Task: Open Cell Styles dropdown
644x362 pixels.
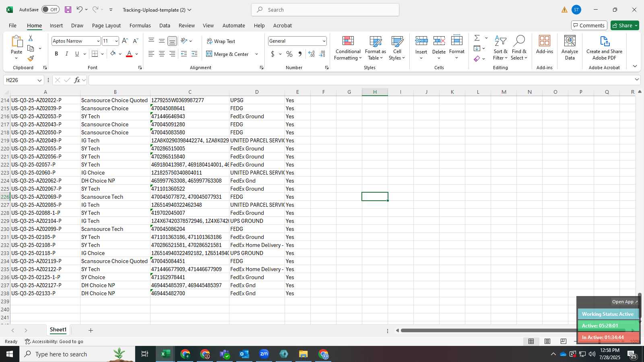Action: pyautogui.click(x=397, y=48)
